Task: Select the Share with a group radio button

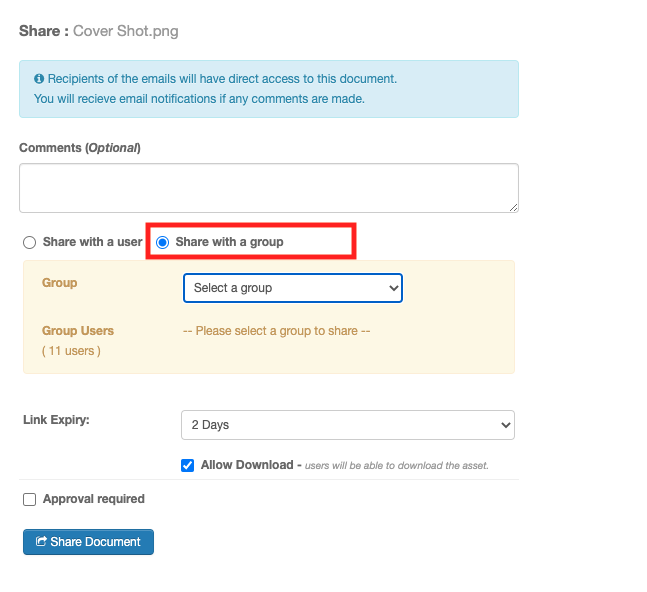Action: [163, 242]
